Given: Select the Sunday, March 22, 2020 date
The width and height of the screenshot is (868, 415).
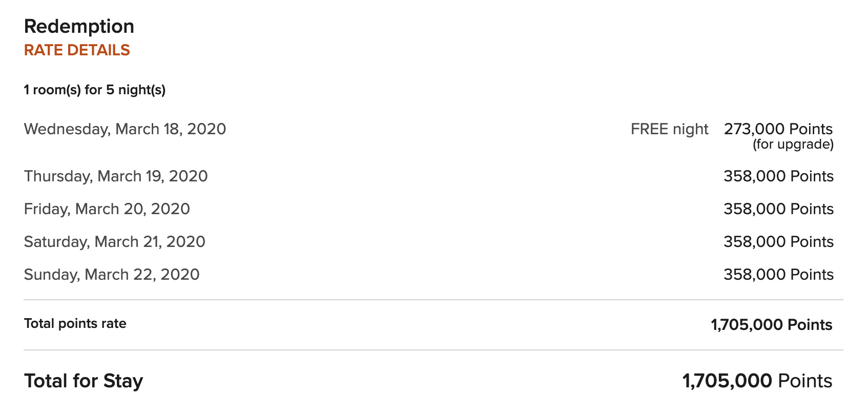Looking at the screenshot, I should (x=112, y=275).
